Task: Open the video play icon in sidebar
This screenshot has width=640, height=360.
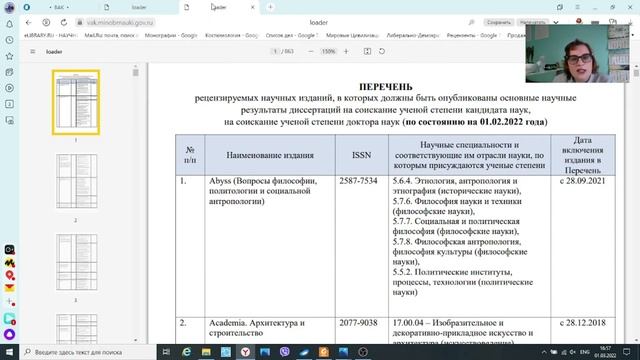Action: (x=9, y=88)
